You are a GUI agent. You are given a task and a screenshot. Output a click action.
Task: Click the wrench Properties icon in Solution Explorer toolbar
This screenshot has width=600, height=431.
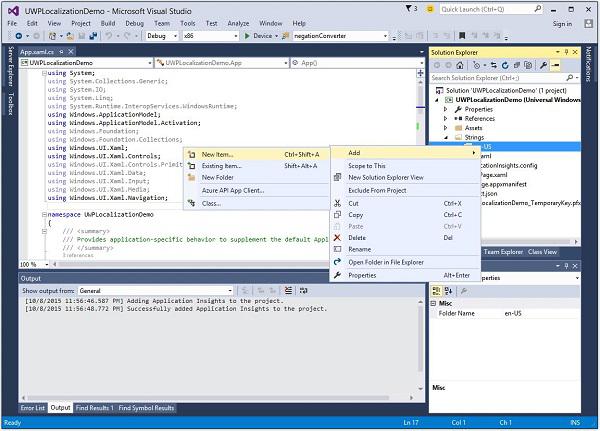pos(541,64)
